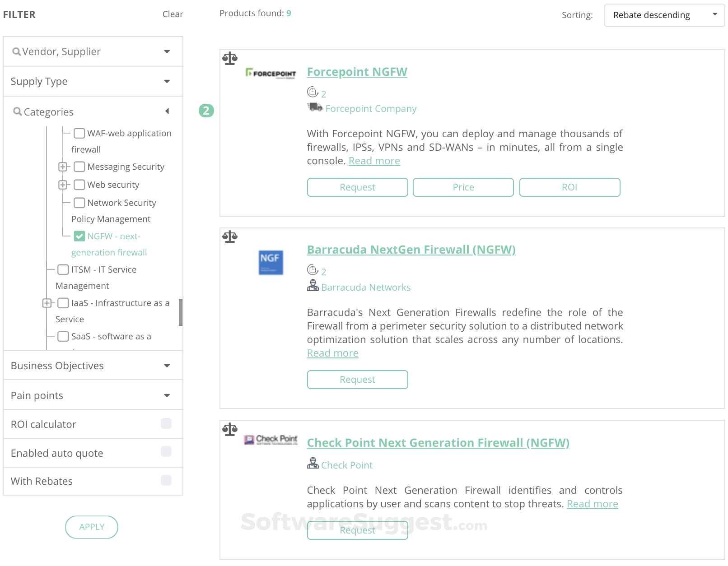Open the Sorting dropdown Rebate descending
The height and width of the screenshot is (566, 728).
point(664,15)
